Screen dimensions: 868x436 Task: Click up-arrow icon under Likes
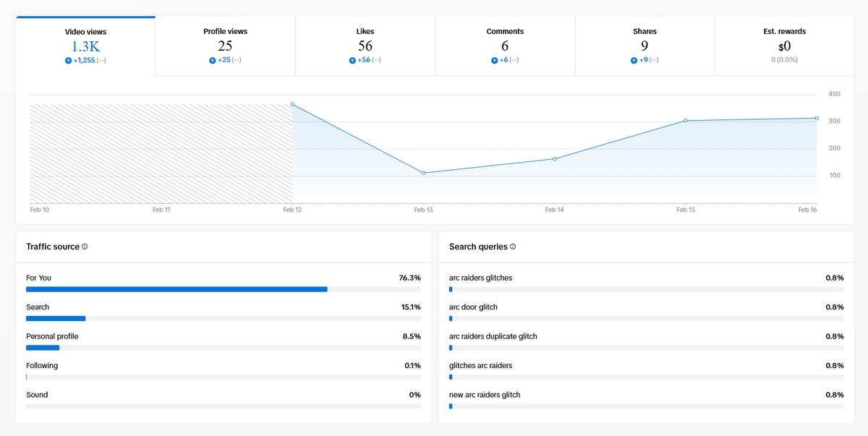click(352, 61)
